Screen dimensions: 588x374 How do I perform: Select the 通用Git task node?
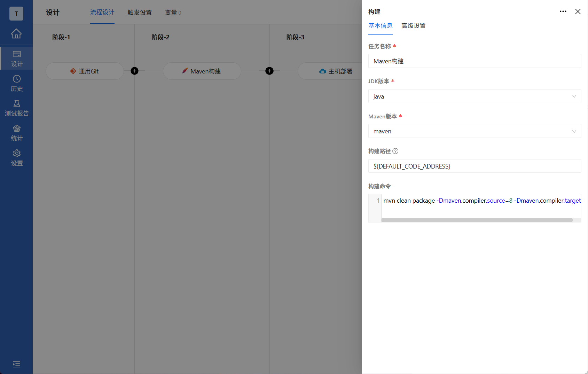tap(85, 71)
